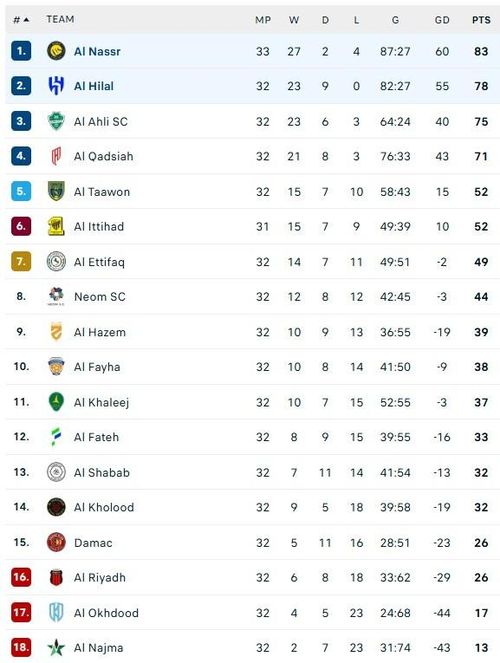Open the Al Shabab team name
Image resolution: width=500 pixels, height=663 pixels.
(102, 472)
